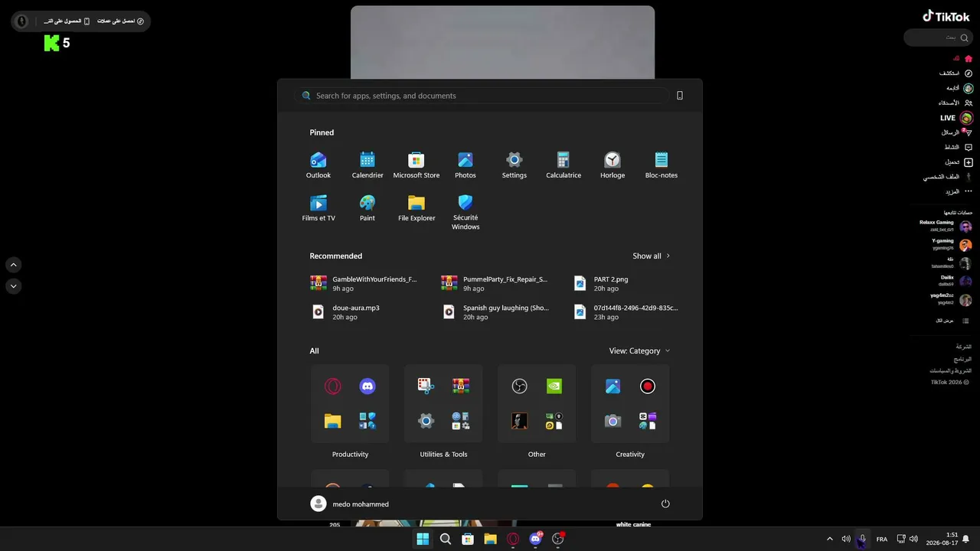Open notification center bell icon
The image size is (980, 551).
966,539
